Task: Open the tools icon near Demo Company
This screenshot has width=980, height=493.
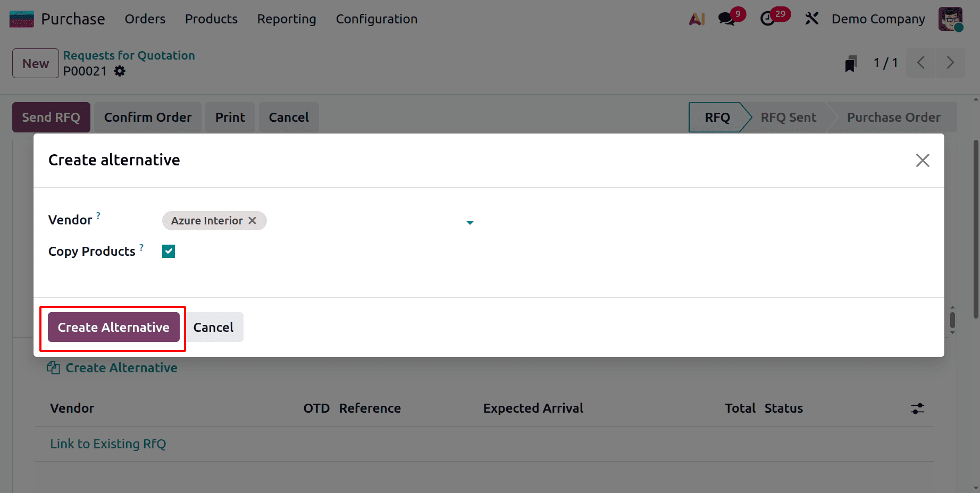Action: pos(812,18)
